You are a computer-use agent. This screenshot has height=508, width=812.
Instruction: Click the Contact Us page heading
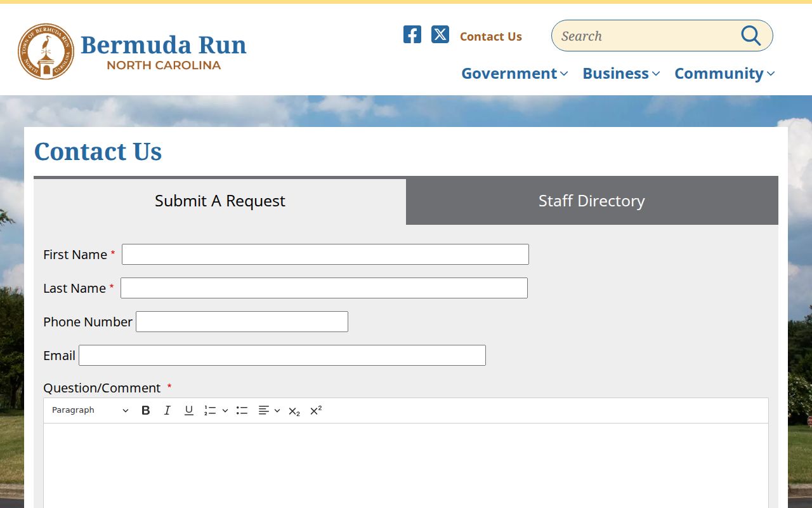click(98, 152)
